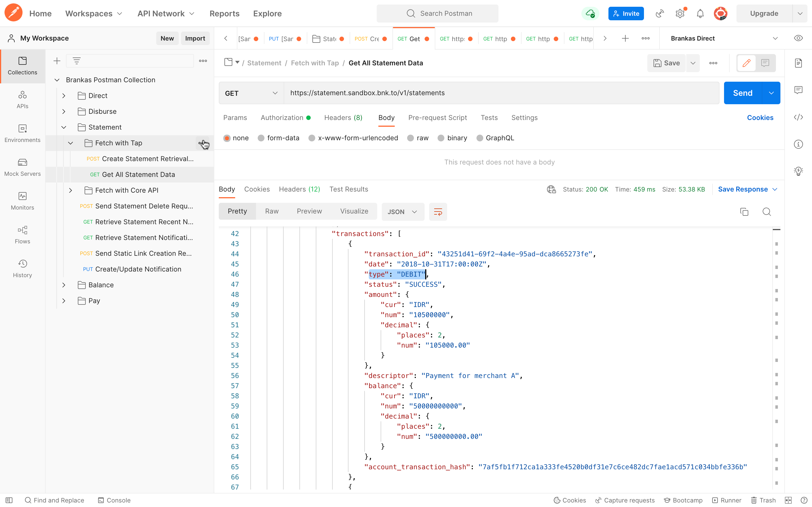Click the code snippet icon

pos(798,117)
